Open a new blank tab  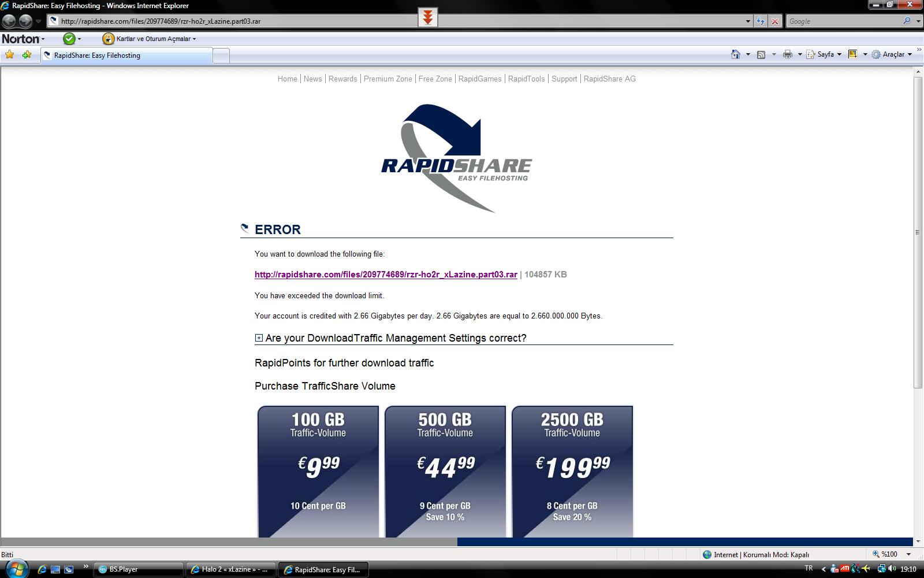coord(221,55)
